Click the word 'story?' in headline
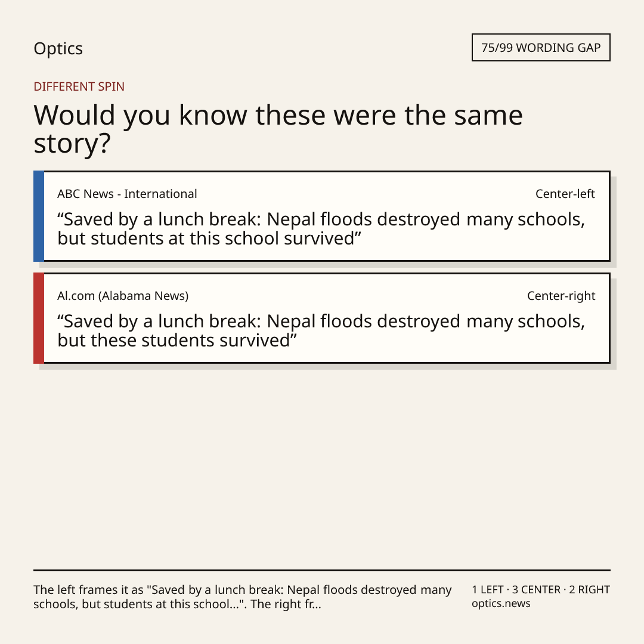The width and height of the screenshot is (644, 644). tap(72, 144)
